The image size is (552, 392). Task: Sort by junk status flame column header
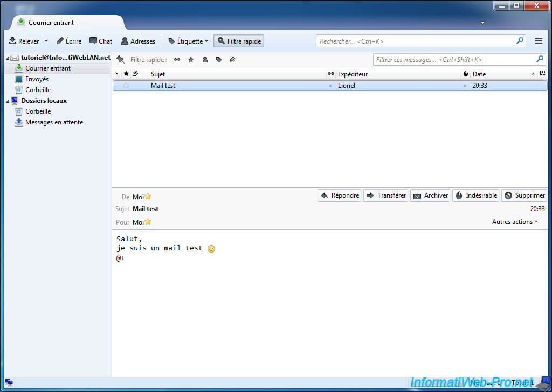tap(465, 74)
